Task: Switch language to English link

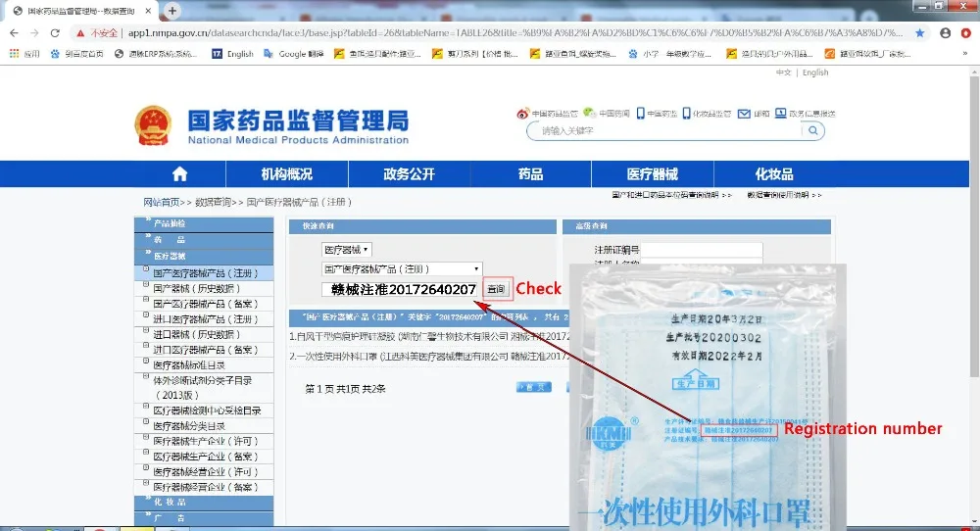Action: pos(815,72)
